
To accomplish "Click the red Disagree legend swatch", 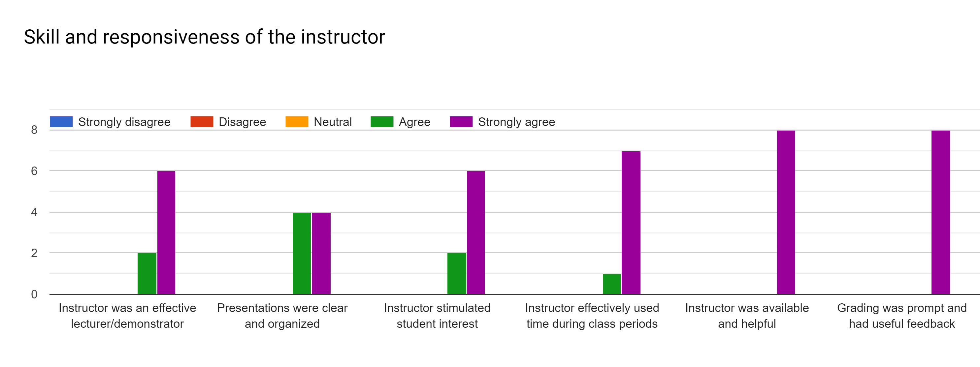I will tap(202, 122).
